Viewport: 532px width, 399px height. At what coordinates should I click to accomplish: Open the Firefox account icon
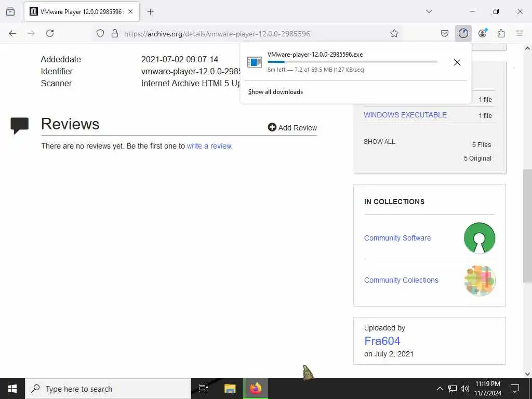[483, 33]
